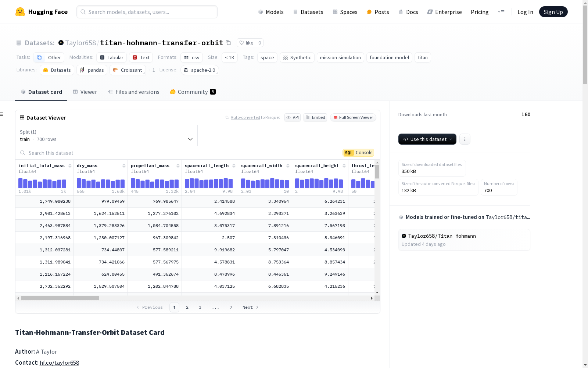Open the more options kebab menu
588x368 pixels.
(465, 139)
